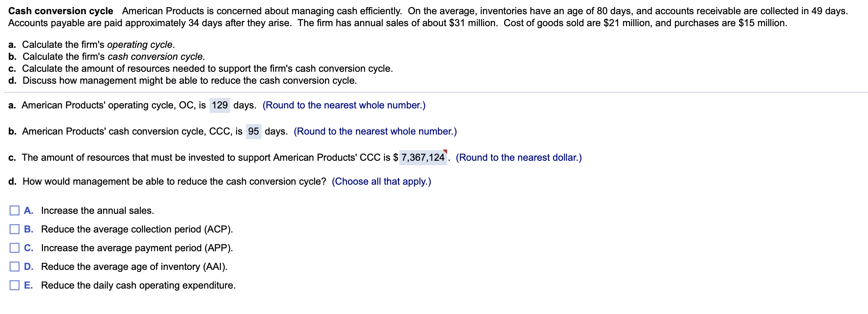Click "(Round to the nearest whole number.)" in part a
Screen dimensions: 868x314
point(344,105)
